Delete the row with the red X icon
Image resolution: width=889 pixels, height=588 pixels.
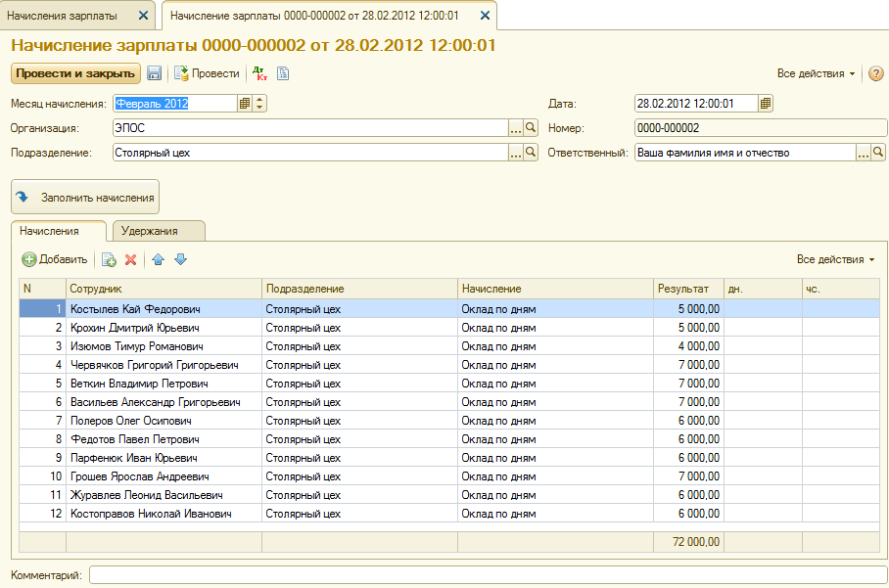click(x=130, y=259)
